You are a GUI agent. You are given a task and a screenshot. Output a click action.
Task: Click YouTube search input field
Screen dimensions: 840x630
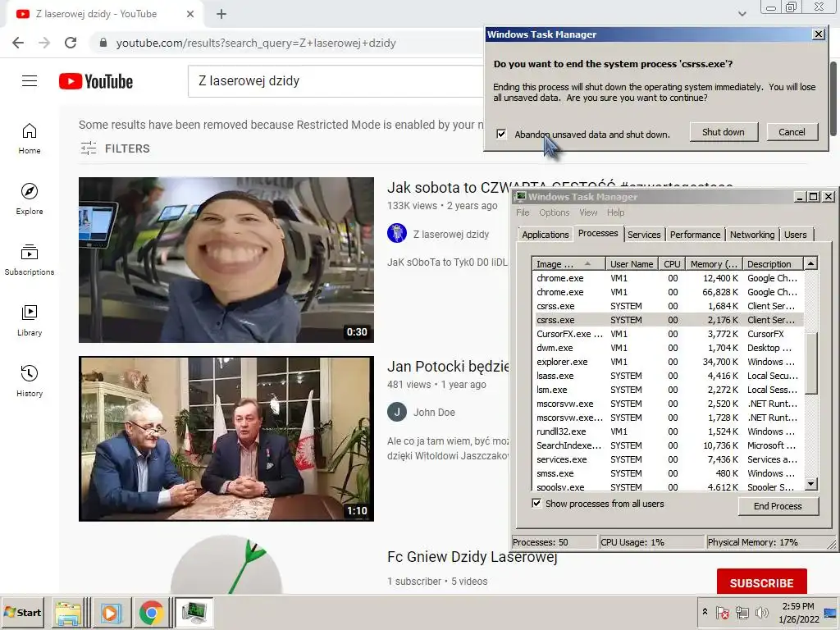[x=336, y=81]
